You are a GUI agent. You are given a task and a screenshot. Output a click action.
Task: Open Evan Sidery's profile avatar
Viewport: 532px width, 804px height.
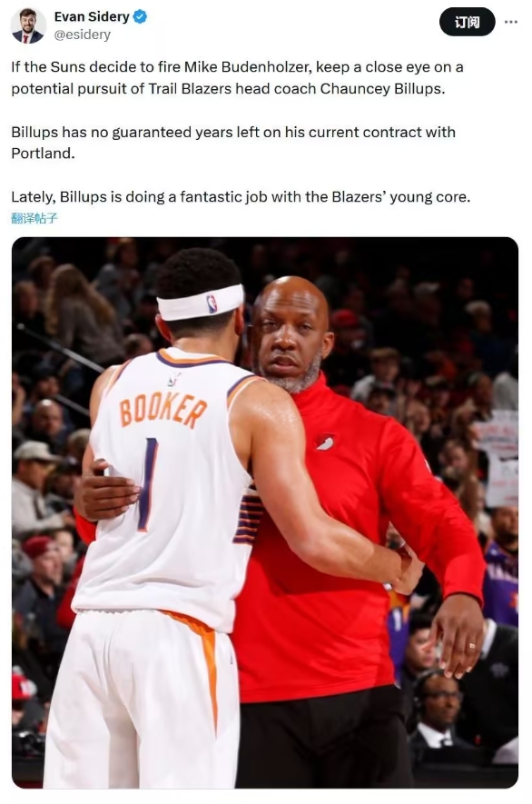(27, 25)
